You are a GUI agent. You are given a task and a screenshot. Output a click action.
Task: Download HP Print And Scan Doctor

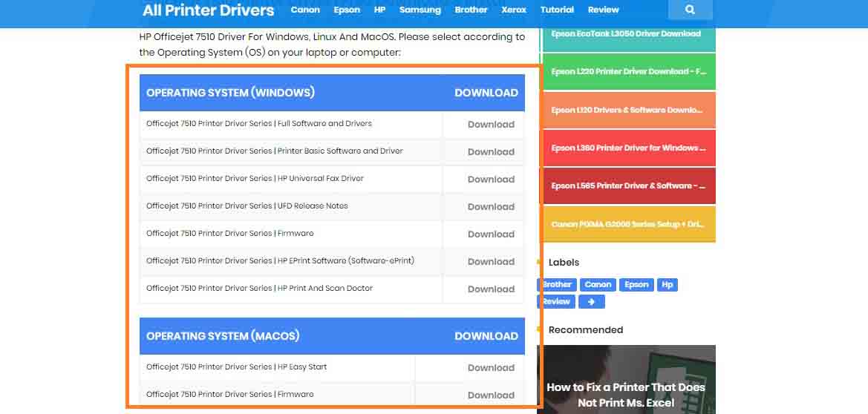tap(491, 289)
